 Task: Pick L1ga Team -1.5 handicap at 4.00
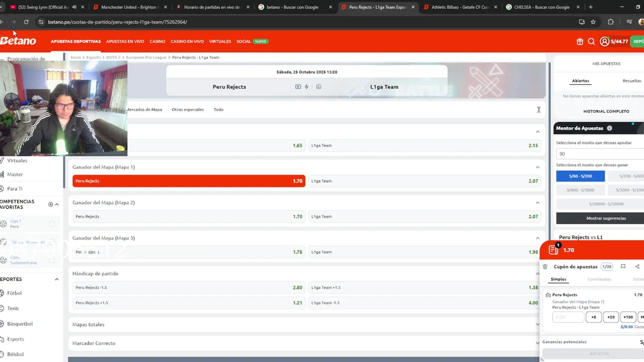pyautogui.click(x=425, y=303)
